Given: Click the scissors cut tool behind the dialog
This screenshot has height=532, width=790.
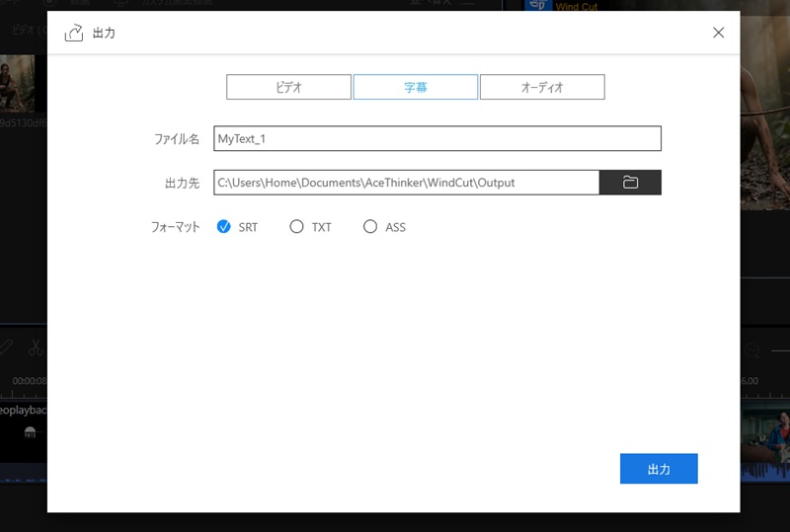Looking at the screenshot, I should (36, 347).
